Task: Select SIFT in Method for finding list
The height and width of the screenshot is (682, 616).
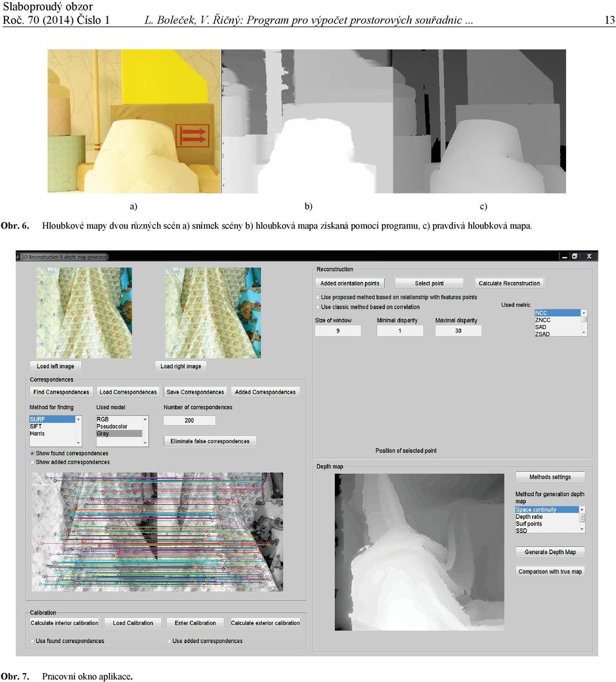Action: pos(53,426)
